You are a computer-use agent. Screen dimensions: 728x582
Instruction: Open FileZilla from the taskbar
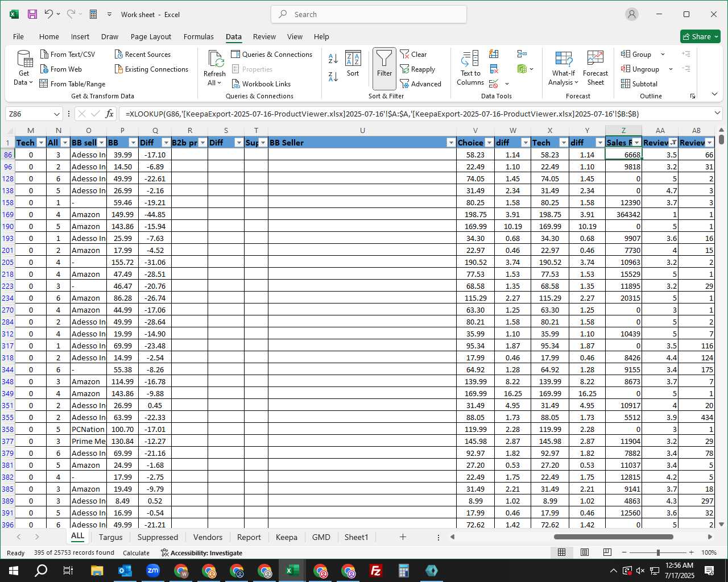tap(375, 571)
